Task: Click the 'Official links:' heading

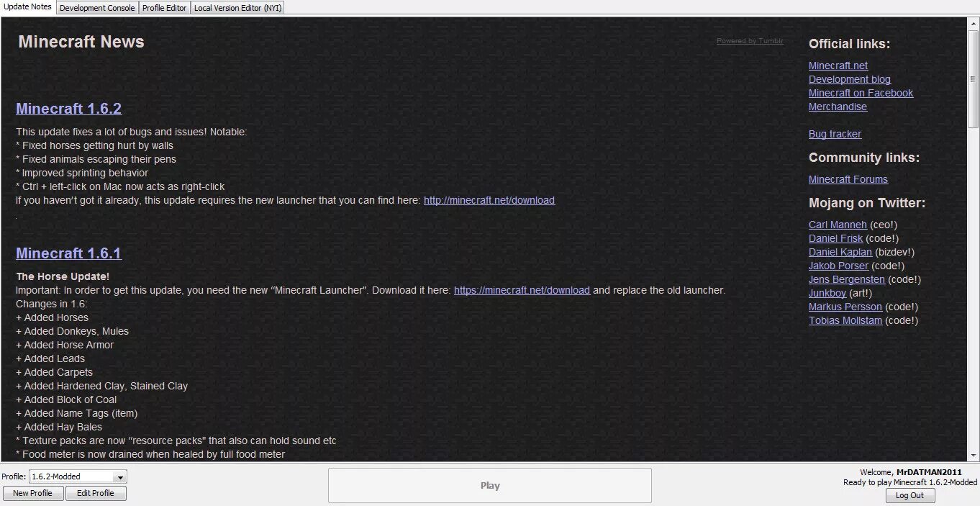Action: point(849,44)
